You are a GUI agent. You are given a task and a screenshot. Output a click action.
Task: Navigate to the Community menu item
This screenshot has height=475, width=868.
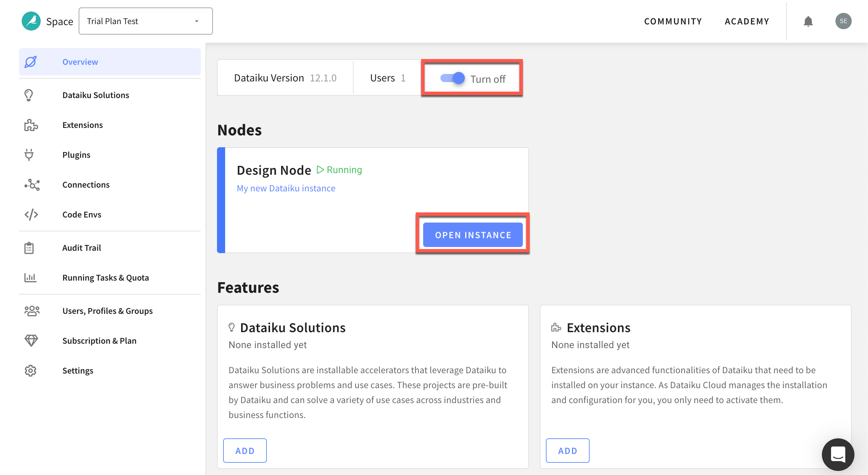point(673,21)
